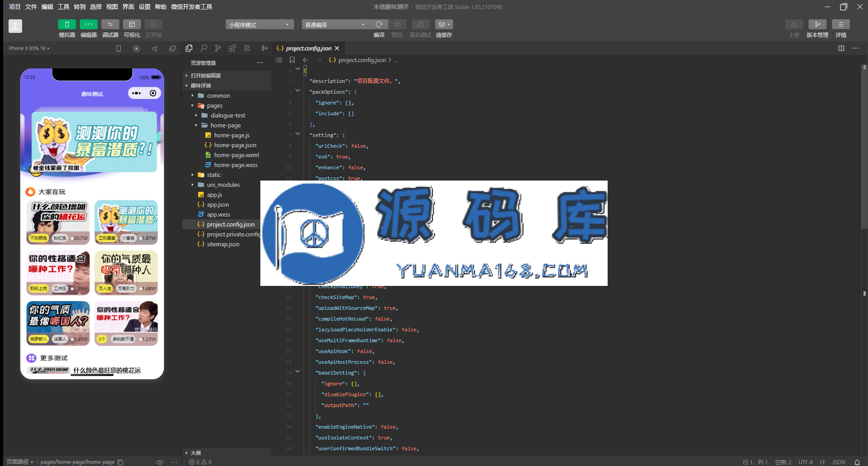Open the 编辑 menu
868x466 pixels.
coord(47,7)
